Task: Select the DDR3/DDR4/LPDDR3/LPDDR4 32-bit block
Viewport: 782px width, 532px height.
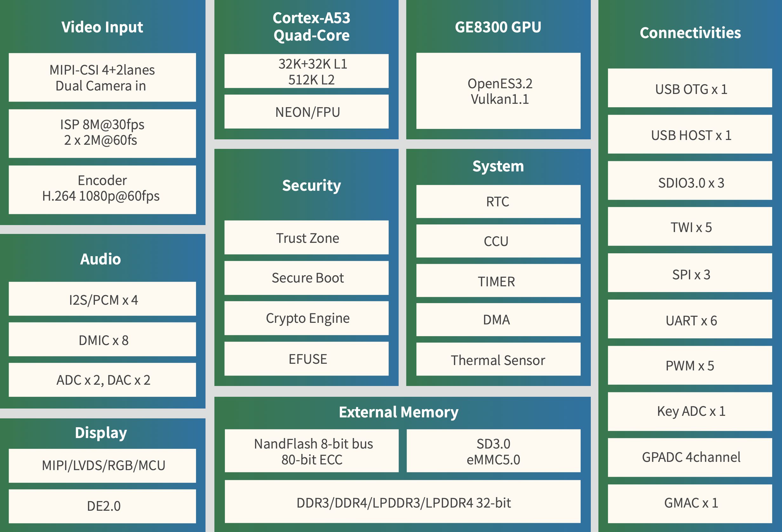Action: 402,502
